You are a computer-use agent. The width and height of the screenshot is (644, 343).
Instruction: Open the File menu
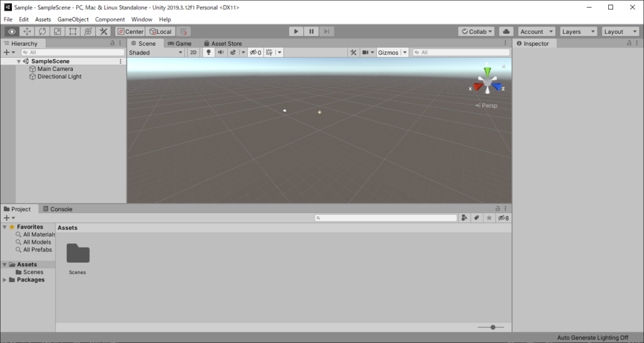pyautogui.click(x=8, y=19)
